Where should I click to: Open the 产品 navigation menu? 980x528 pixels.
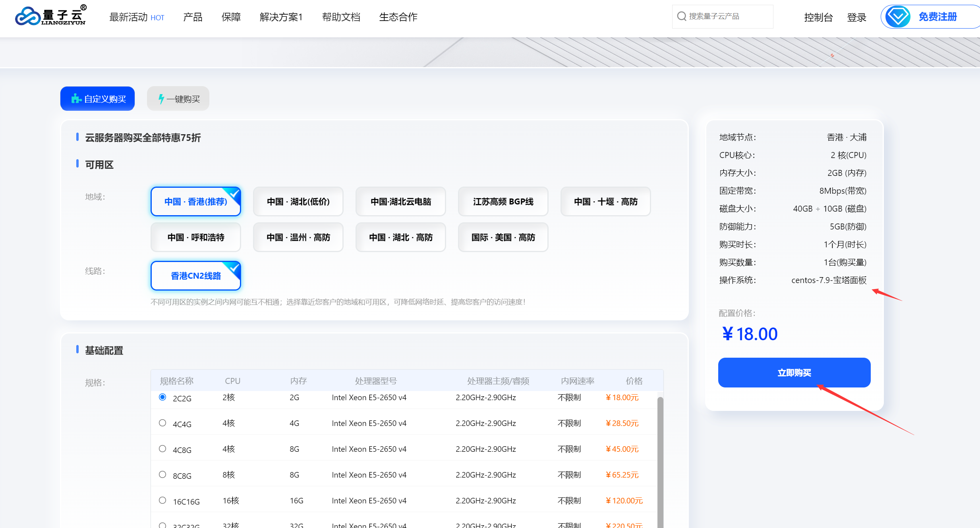pos(193,17)
